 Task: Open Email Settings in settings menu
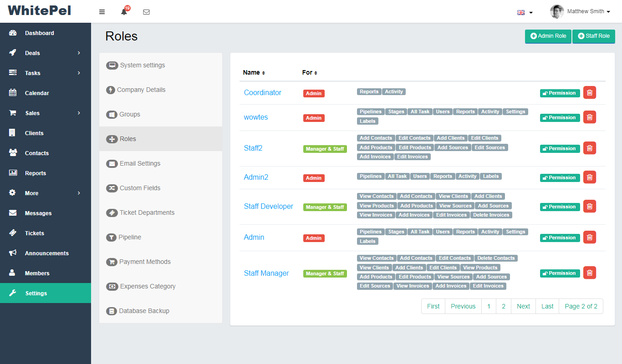point(140,163)
